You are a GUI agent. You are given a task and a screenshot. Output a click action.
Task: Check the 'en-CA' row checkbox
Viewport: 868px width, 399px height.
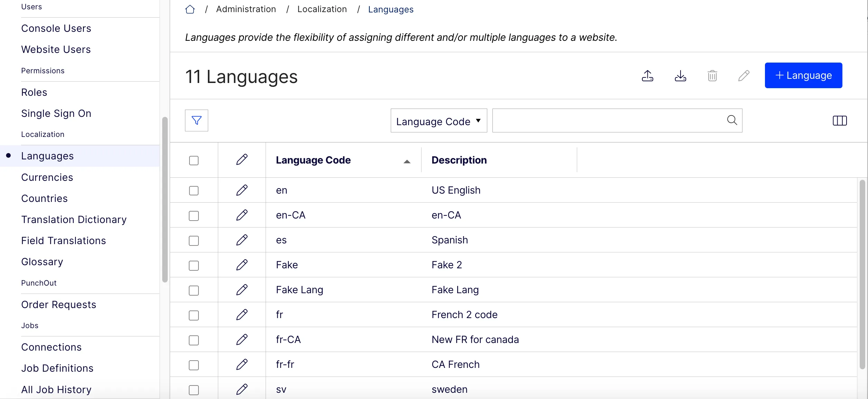tap(194, 216)
